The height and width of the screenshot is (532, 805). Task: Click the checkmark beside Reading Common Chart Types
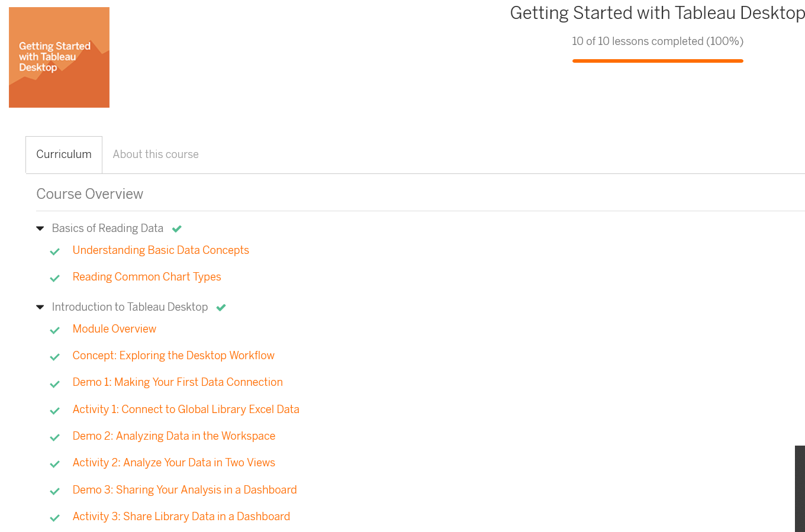55,278
